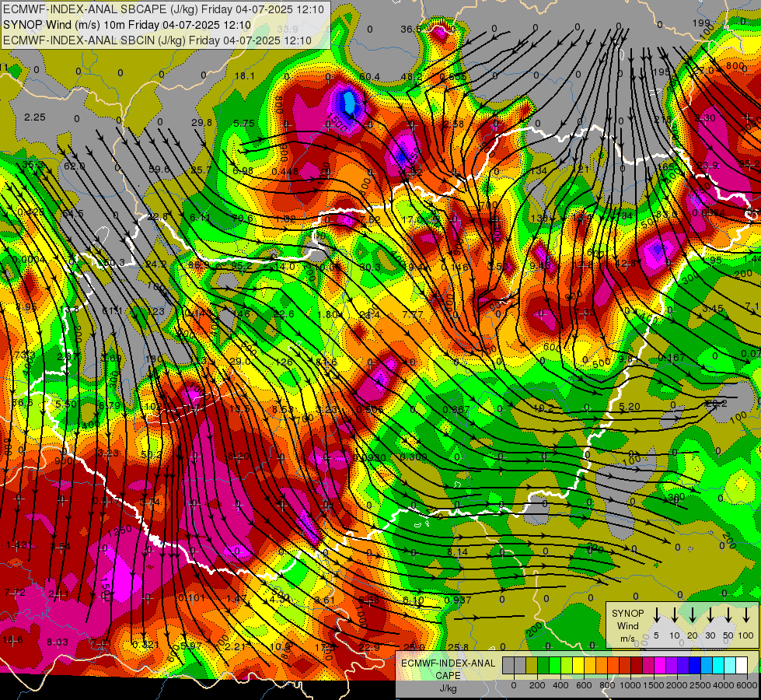This screenshot has height=700, width=761.
Task: Pick the dark red CAPE legend swatch
Action: [637, 665]
